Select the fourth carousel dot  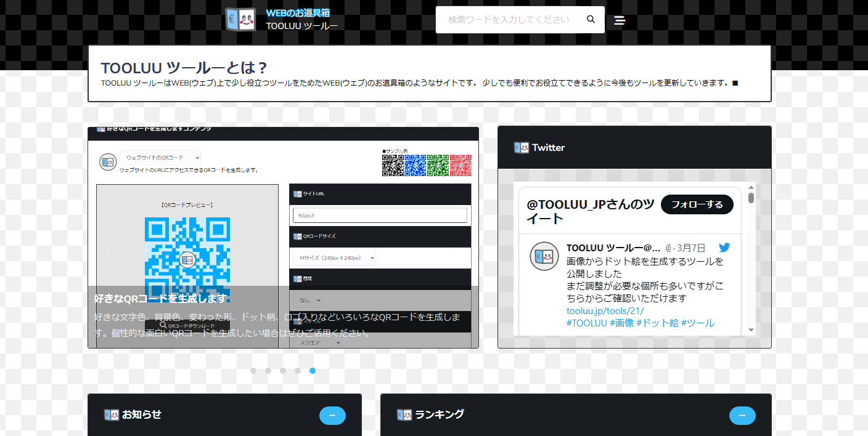[298, 371]
